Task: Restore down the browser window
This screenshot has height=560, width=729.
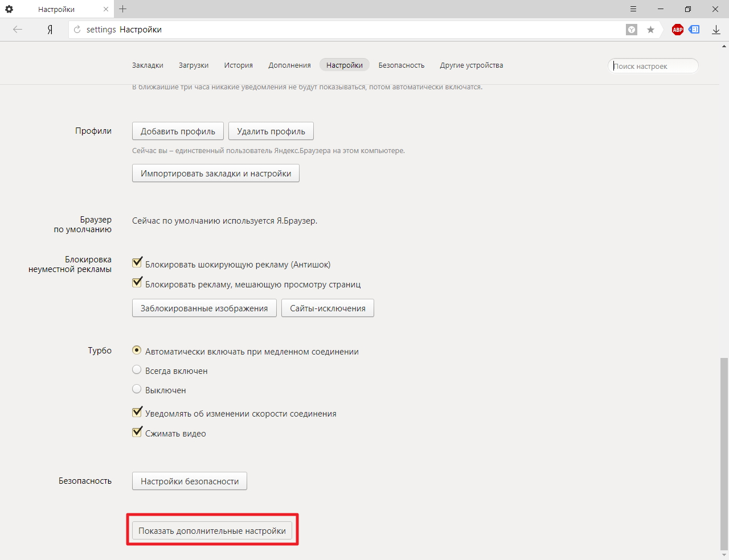Action: click(688, 9)
